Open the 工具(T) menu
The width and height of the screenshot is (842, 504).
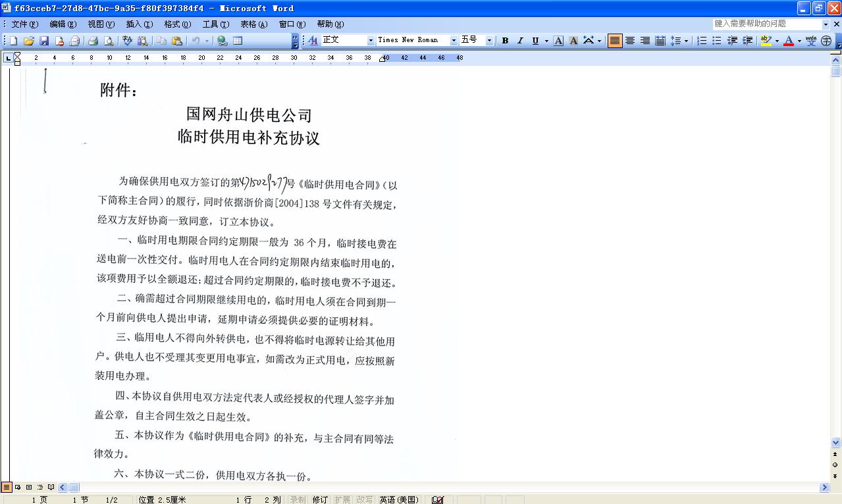click(216, 24)
